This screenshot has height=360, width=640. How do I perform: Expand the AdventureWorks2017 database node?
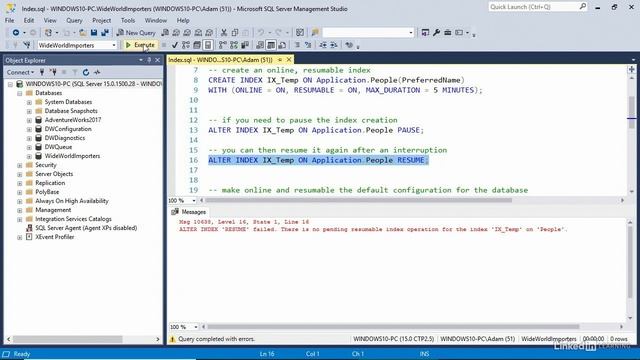click(x=29, y=120)
